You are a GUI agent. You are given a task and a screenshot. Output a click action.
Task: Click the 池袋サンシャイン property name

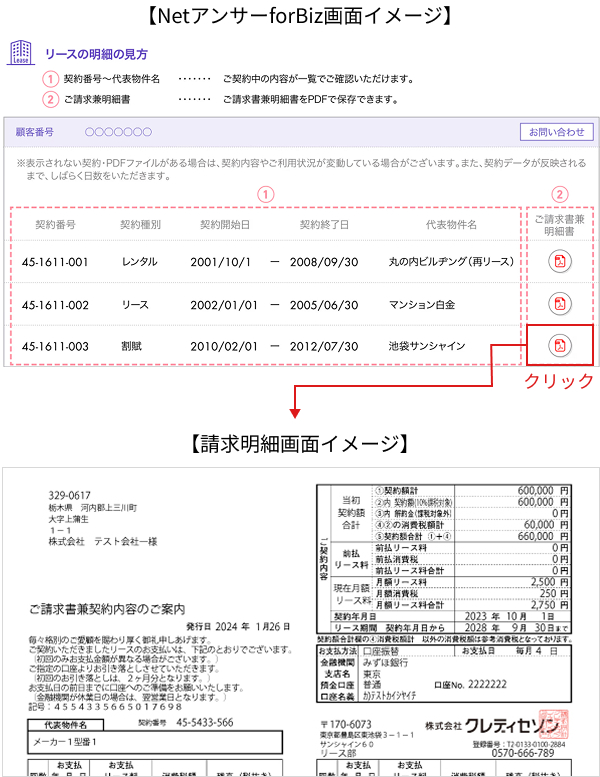(x=427, y=346)
